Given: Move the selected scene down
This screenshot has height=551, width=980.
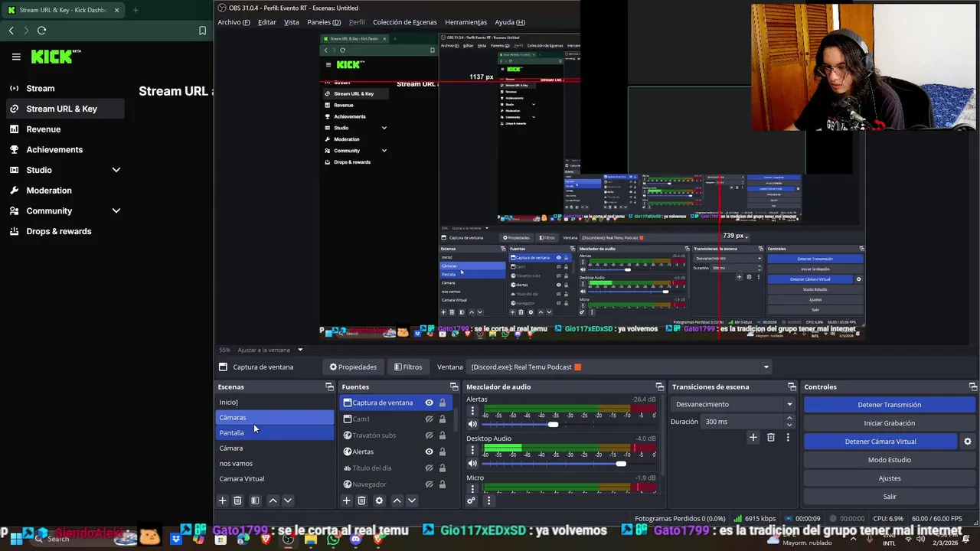Looking at the screenshot, I should pos(288,500).
